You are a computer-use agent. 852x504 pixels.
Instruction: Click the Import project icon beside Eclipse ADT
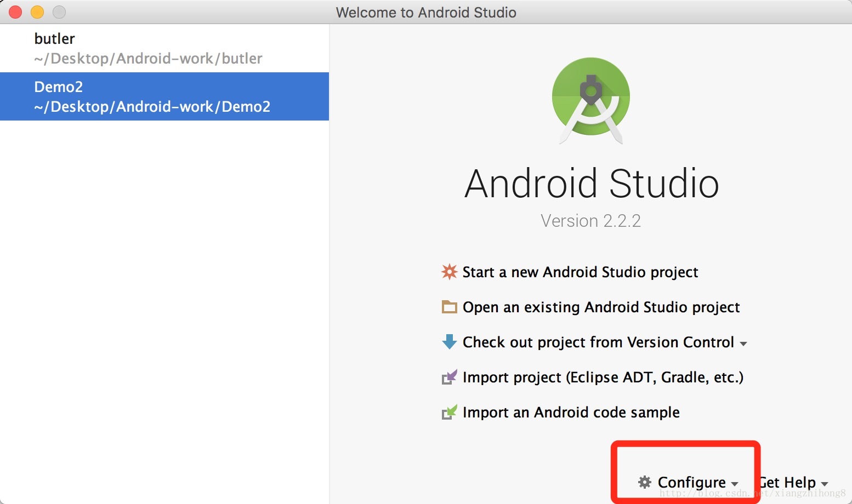[x=449, y=377]
